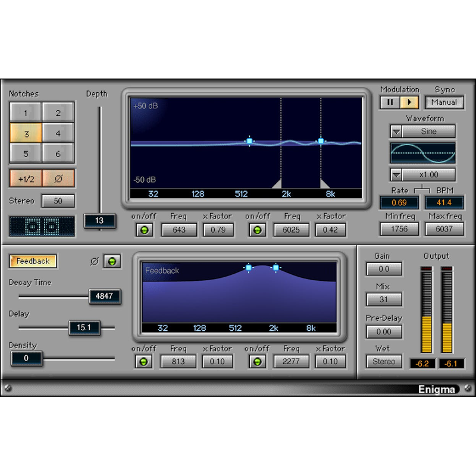Click the Delay slider handle 15.1
This screenshot has width=476, height=476.
84,328
